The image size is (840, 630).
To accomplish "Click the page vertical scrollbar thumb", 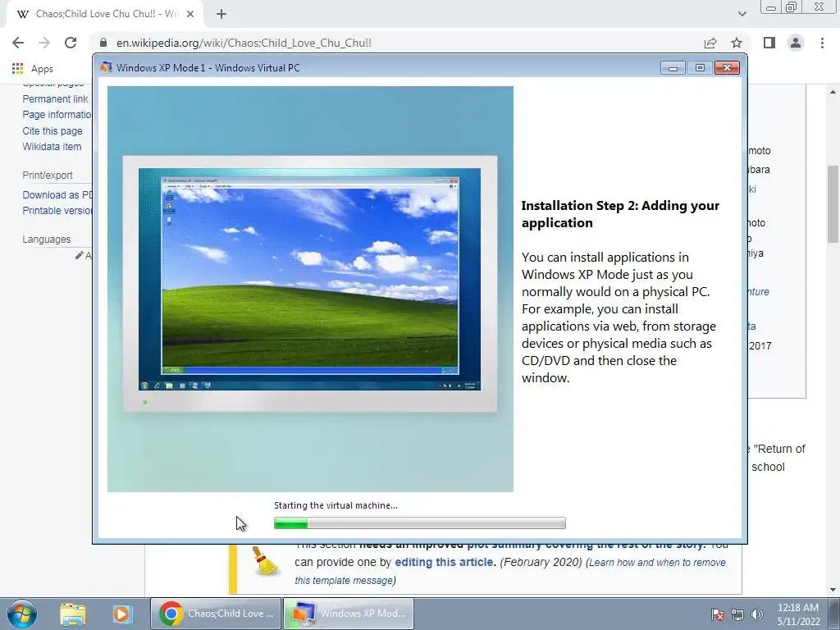I will pyautogui.click(x=833, y=203).
